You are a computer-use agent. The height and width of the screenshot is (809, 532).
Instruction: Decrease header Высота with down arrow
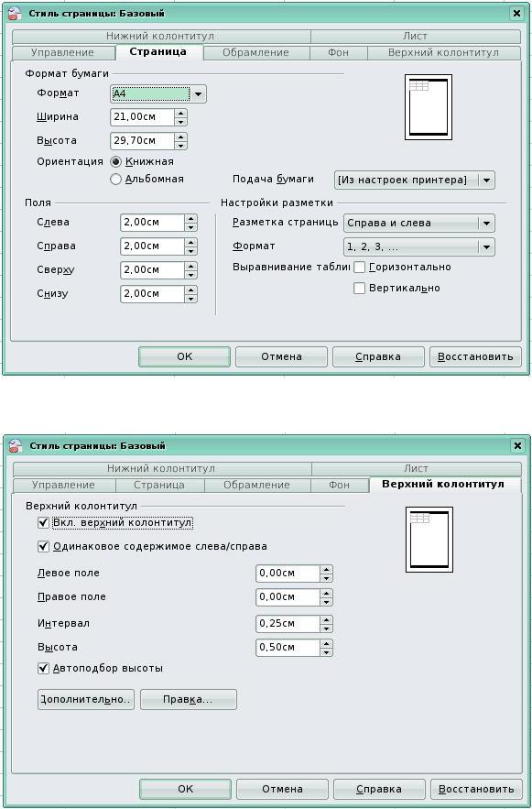point(326,652)
